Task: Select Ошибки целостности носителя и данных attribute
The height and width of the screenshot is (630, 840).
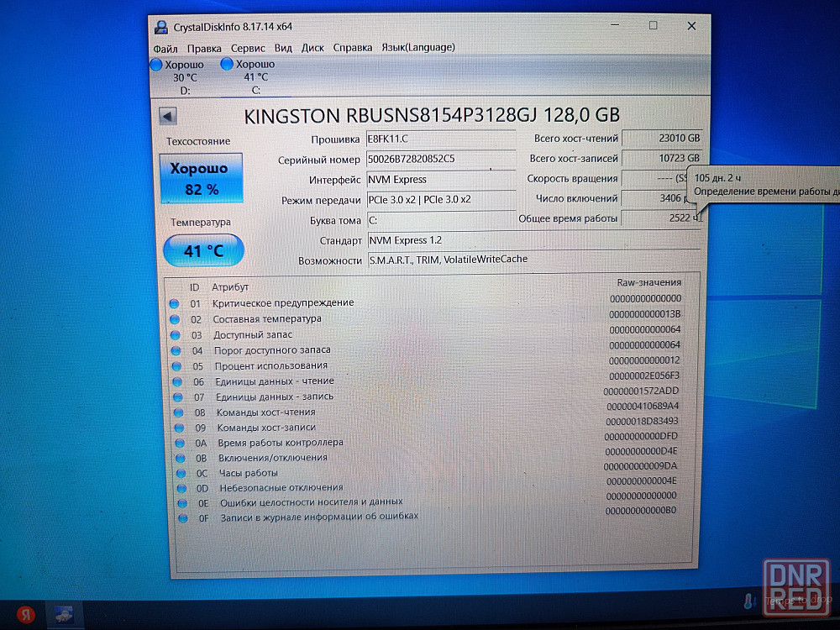Action: (x=312, y=502)
